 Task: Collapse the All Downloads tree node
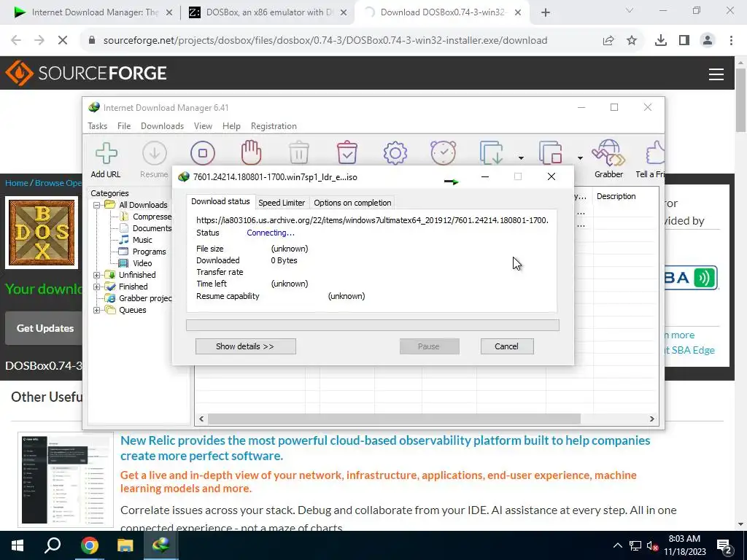tap(97, 205)
